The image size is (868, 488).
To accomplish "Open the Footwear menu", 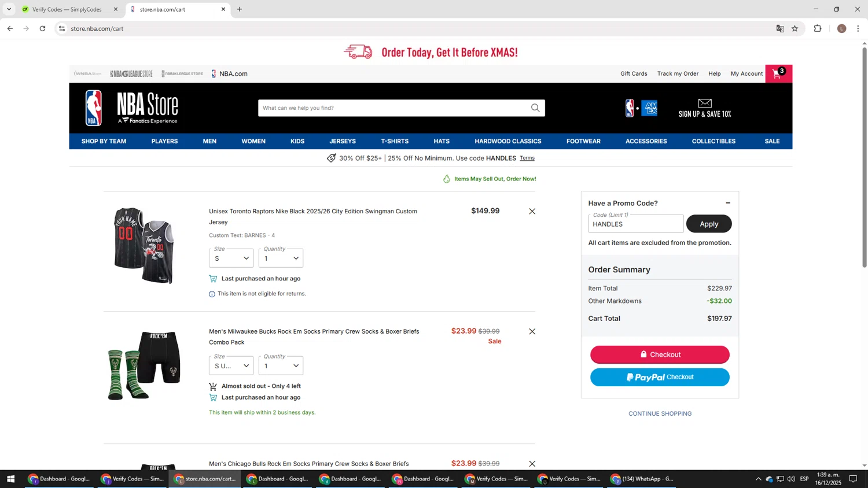I will coord(583,141).
